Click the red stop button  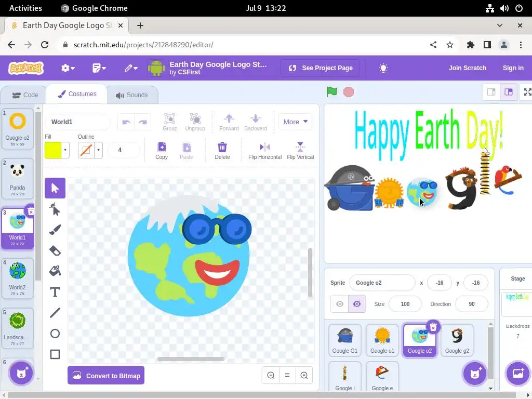349,92
